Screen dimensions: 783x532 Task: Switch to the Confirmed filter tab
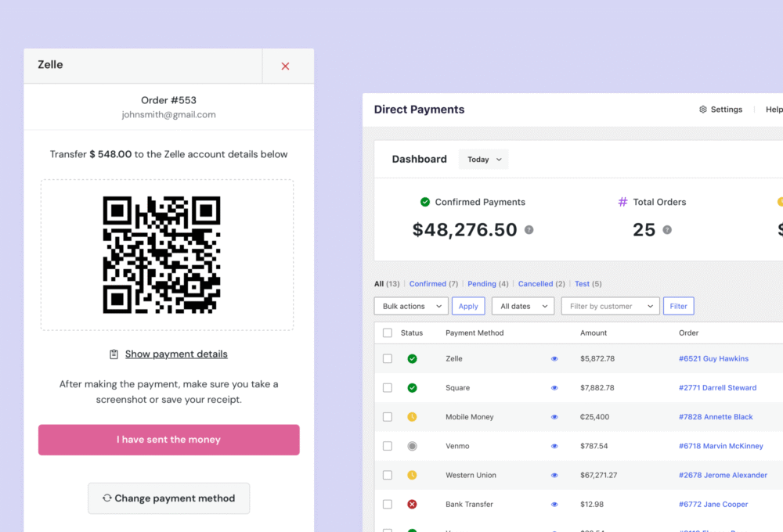click(428, 284)
